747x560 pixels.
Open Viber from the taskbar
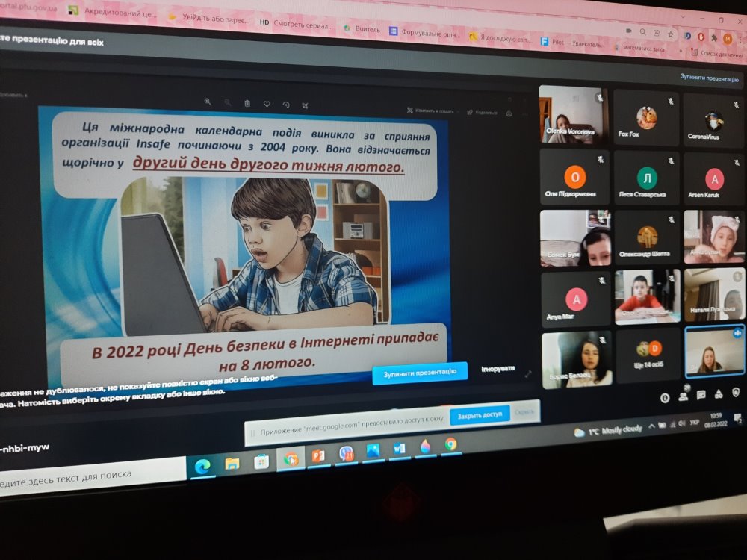coord(347,453)
